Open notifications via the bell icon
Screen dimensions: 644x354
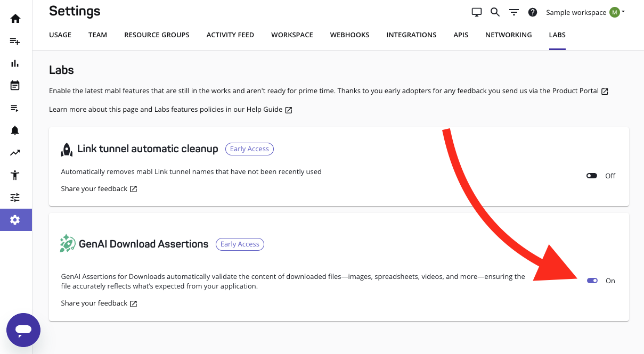[15, 130]
